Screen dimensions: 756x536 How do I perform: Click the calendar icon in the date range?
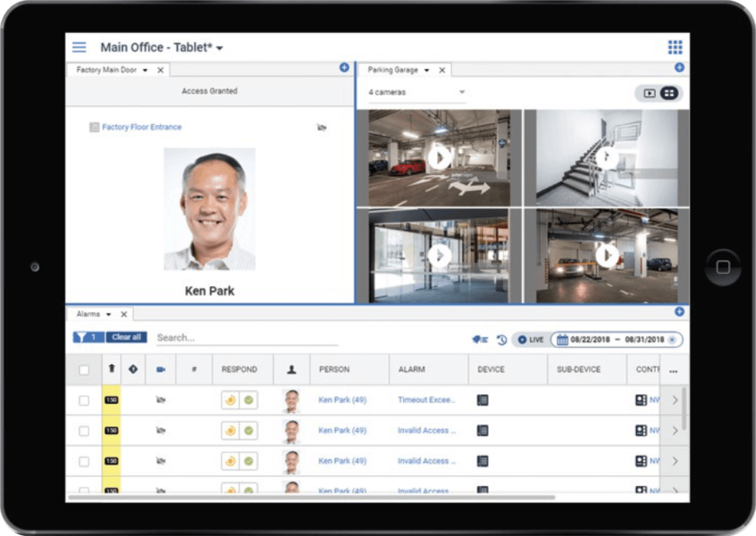click(x=562, y=340)
